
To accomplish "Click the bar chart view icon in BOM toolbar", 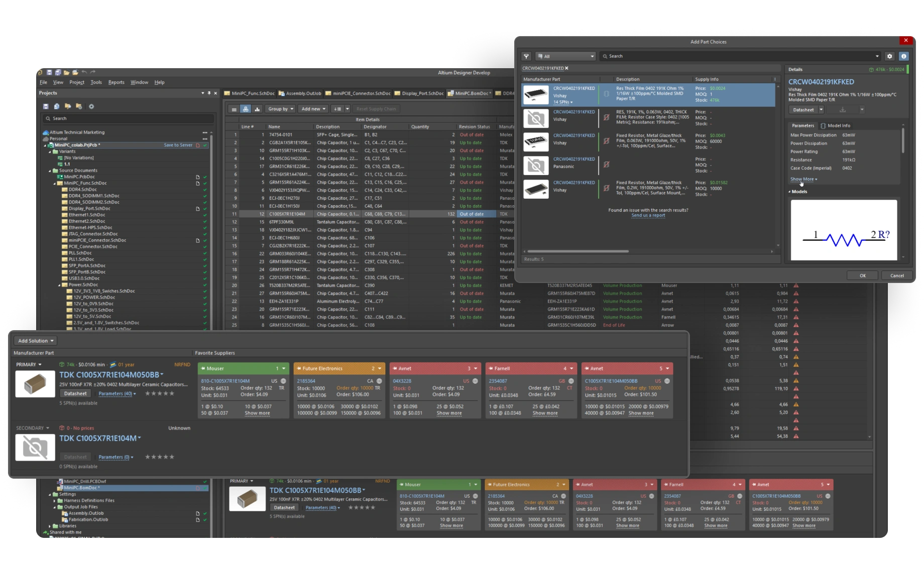I will [x=257, y=109].
